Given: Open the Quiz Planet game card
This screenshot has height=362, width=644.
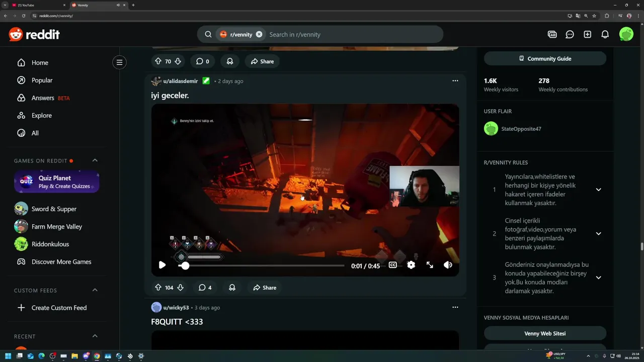Looking at the screenshot, I should click(56, 182).
